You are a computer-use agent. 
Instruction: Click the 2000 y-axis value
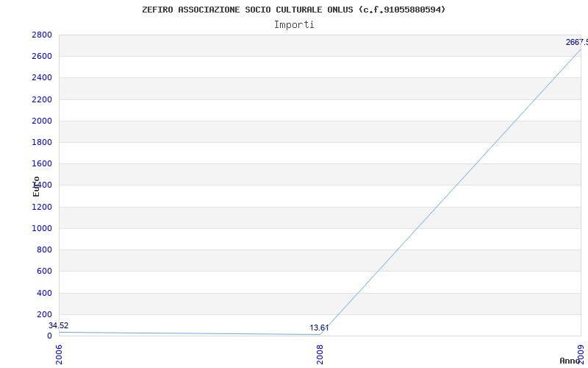42,121
